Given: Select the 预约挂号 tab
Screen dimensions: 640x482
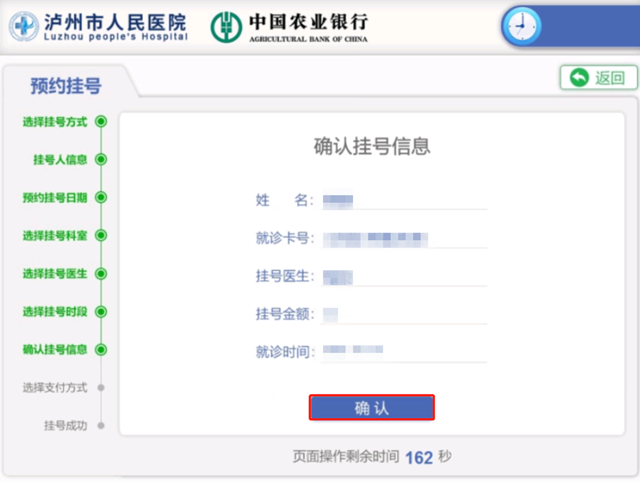Looking at the screenshot, I should [66, 86].
